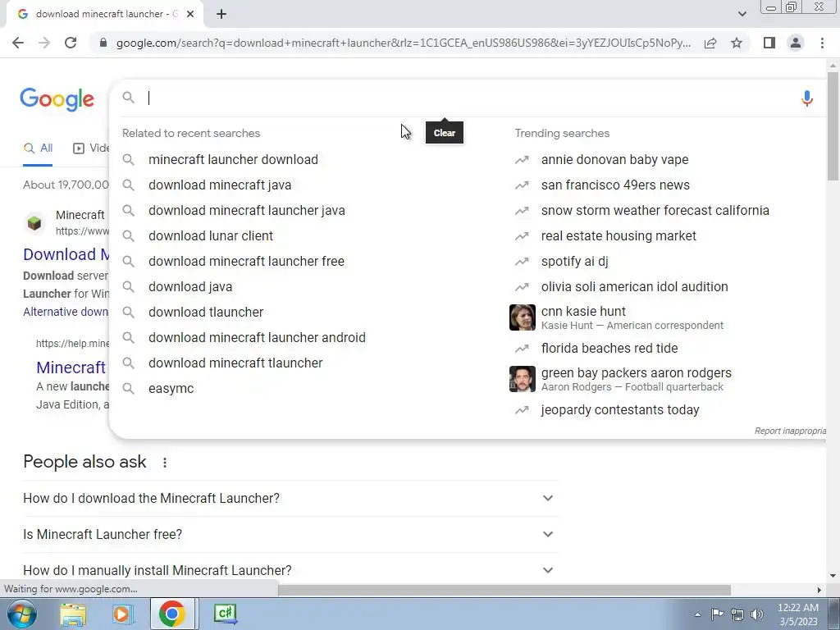
Task: Close the 'download minecraft launcher' tab
Action: click(190, 15)
